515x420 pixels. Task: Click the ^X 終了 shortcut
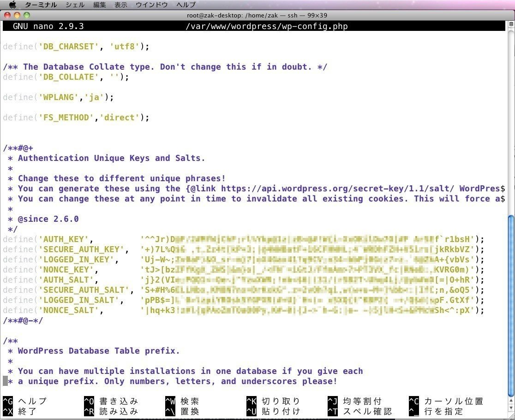pyautogui.click(x=20, y=411)
